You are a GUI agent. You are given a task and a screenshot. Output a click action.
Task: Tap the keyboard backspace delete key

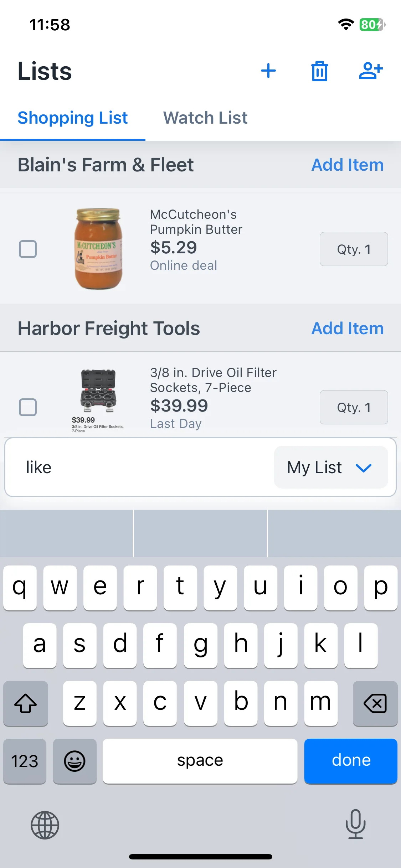(375, 703)
